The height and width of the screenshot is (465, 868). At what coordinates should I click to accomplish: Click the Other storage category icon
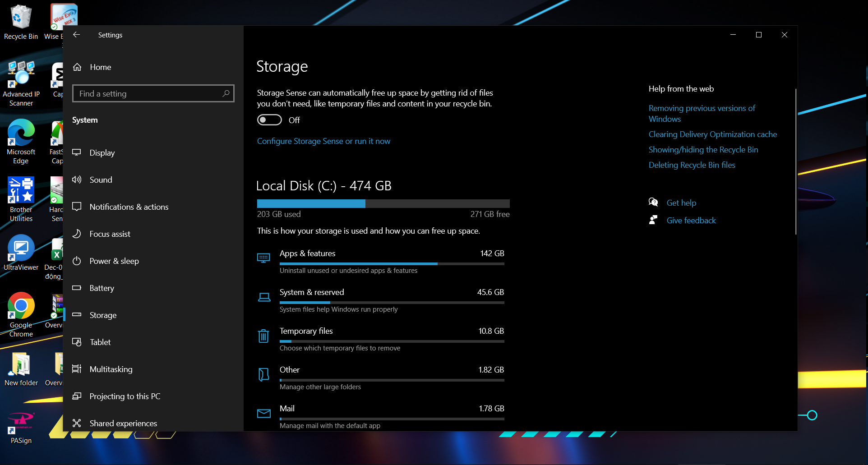pyautogui.click(x=263, y=374)
